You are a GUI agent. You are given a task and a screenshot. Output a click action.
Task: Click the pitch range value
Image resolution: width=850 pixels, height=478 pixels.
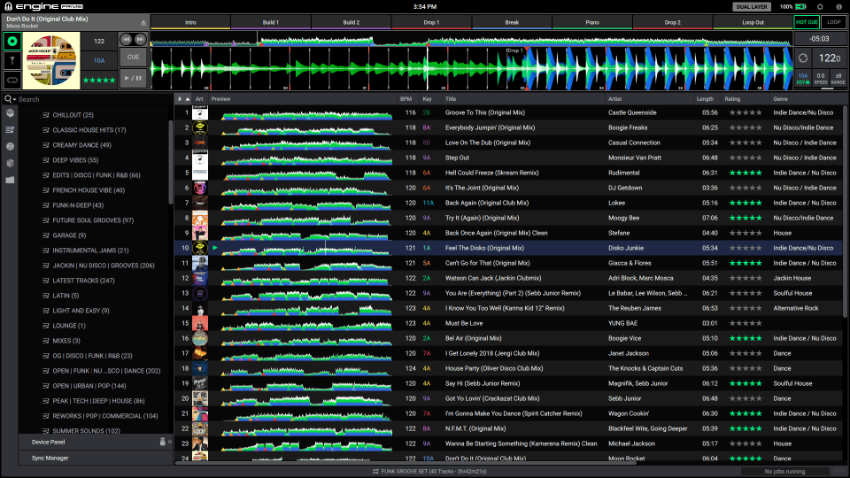coord(838,79)
